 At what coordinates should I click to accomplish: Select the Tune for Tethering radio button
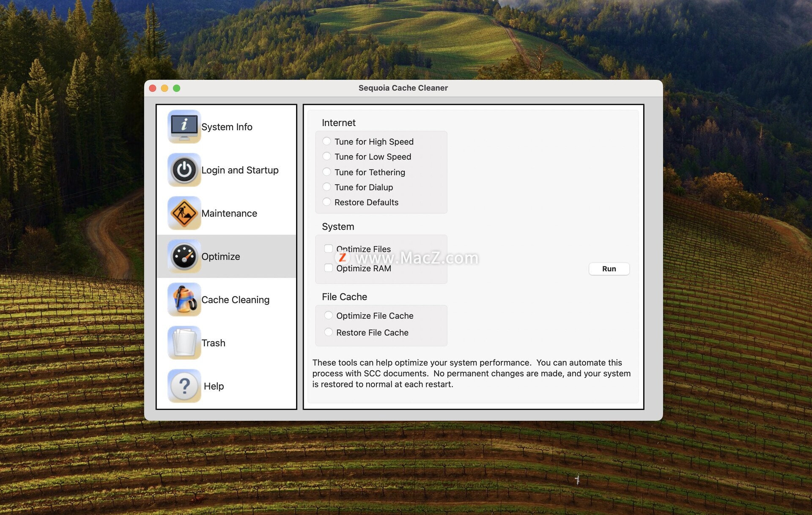tap(326, 172)
